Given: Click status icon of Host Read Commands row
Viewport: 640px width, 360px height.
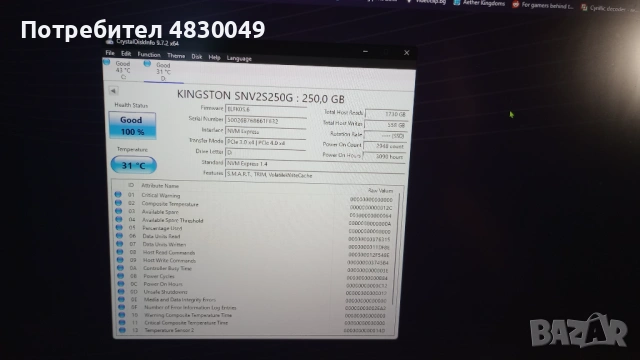Looking at the screenshot, I should [x=120, y=252].
